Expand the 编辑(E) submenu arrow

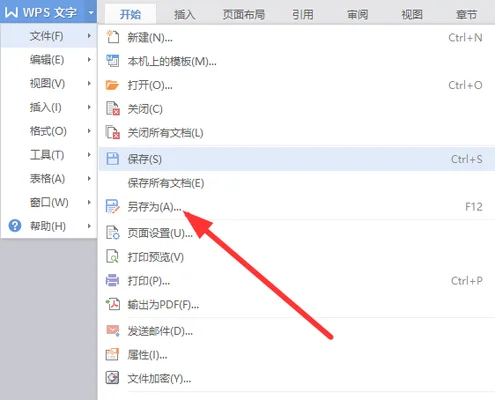click(x=89, y=59)
